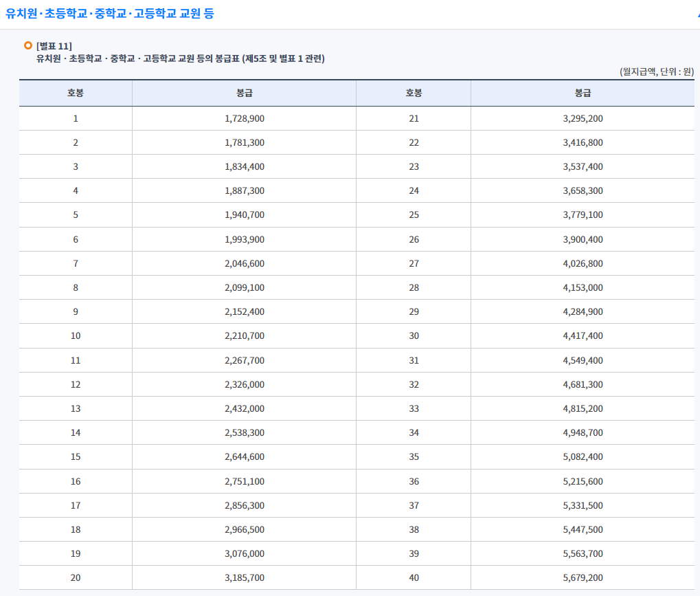Image resolution: width=700 pixels, height=596 pixels.
Task: Click the 호봉 number 30 cell
Action: 414,336
